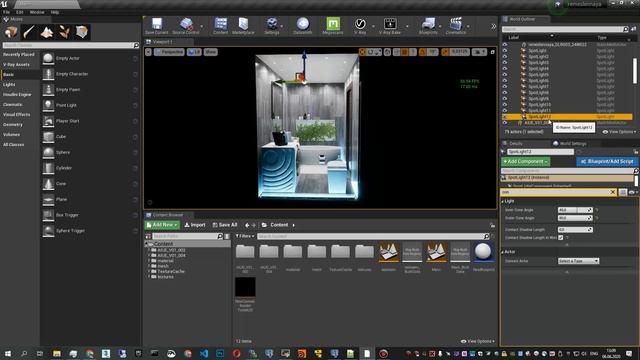Hide first SpotLight using eye icon
The image size is (640, 360).
[505, 51]
